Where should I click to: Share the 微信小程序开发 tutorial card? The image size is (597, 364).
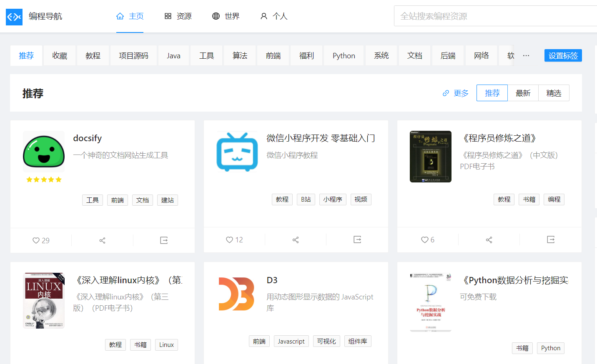coord(296,239)
